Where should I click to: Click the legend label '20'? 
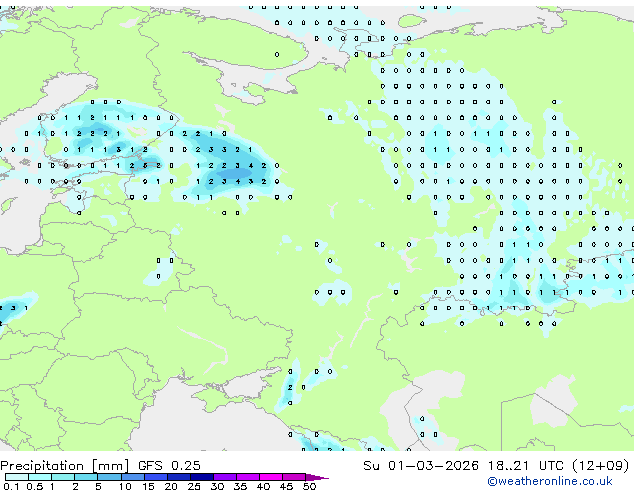pos(171,486)
